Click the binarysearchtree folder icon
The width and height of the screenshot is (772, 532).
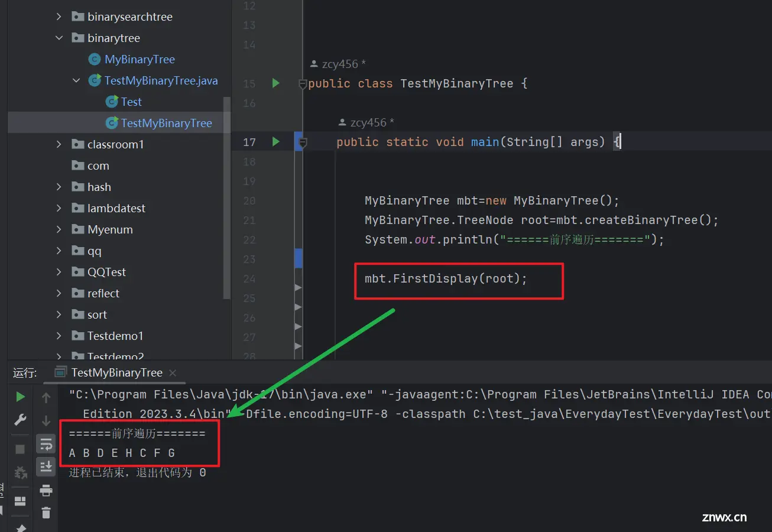point(77,17)
